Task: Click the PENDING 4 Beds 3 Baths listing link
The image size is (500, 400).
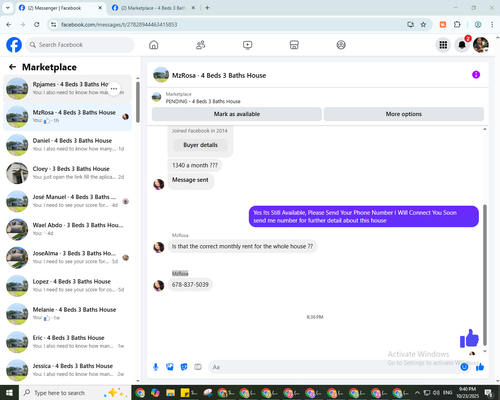Action: point(203,101)
